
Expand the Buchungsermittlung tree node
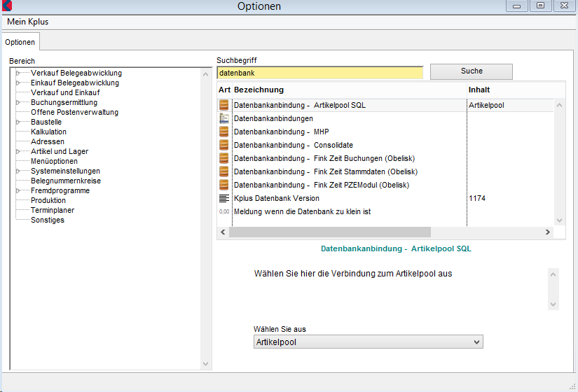[x=18, y=102]
